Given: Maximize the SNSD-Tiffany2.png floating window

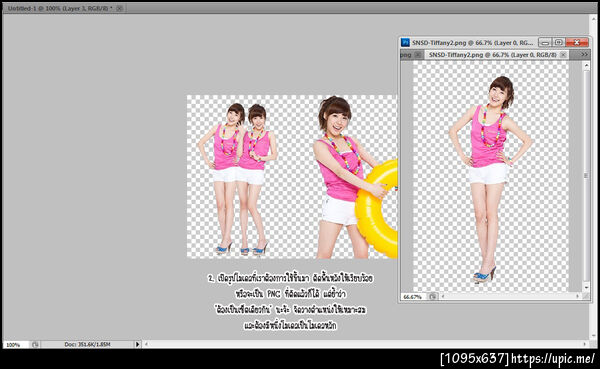Looking at the screenshot, I should click(x=558, y=42).
